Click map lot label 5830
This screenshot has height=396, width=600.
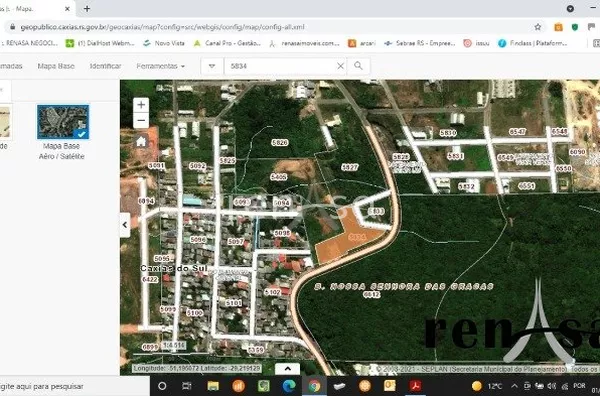pyautogui.click(x=448, y=133)
